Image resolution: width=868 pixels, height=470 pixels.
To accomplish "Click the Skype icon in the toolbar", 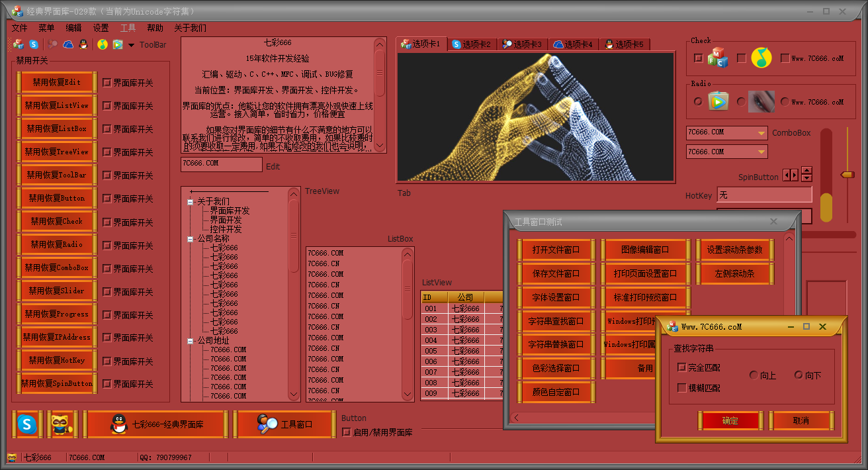I will coord(34,44).
